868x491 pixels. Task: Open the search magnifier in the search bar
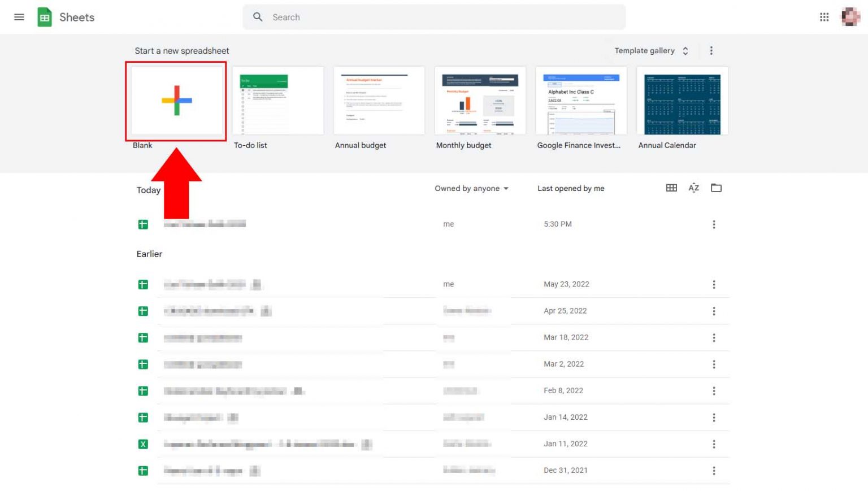pos(258,17)
